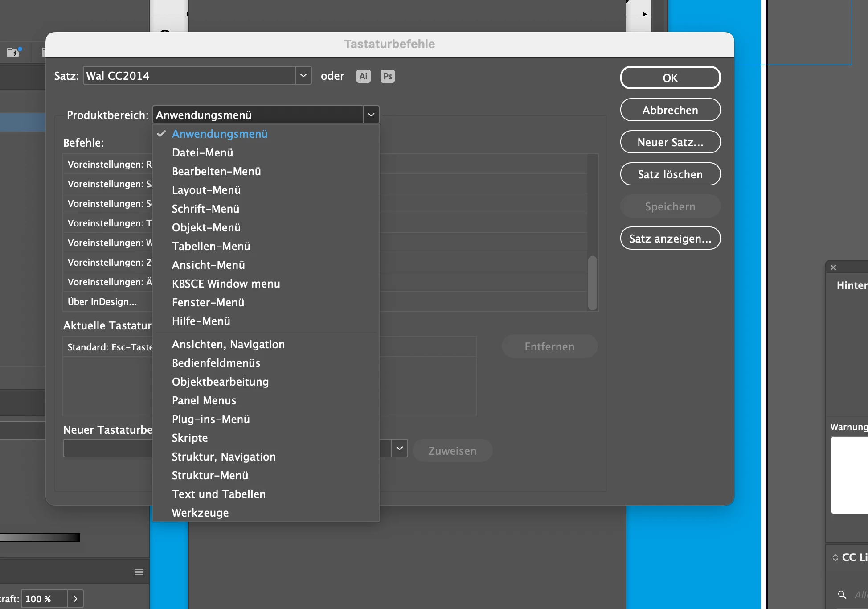Click the small arrow at ruler top right

[645, 14]
